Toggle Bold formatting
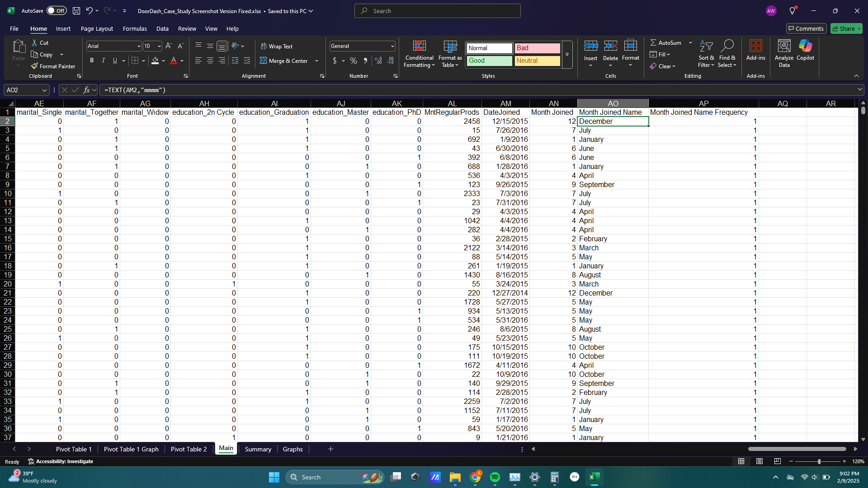 [x=92, y=61]
